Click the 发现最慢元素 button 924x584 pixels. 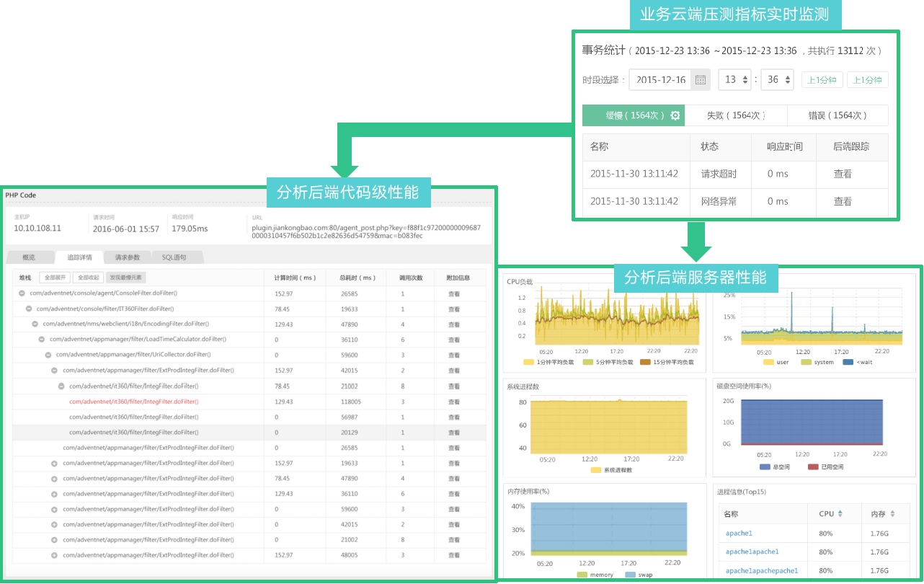click(126, 278)
